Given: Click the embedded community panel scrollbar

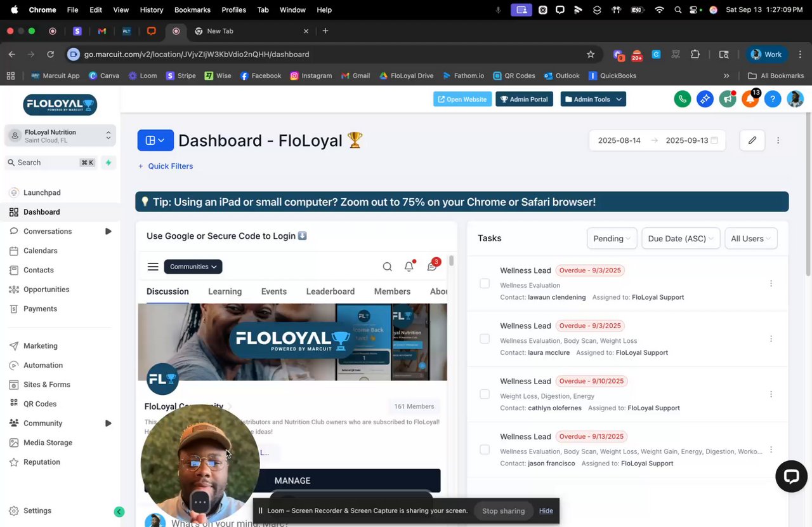Looking at the screenshot, I should coord(452,260).
